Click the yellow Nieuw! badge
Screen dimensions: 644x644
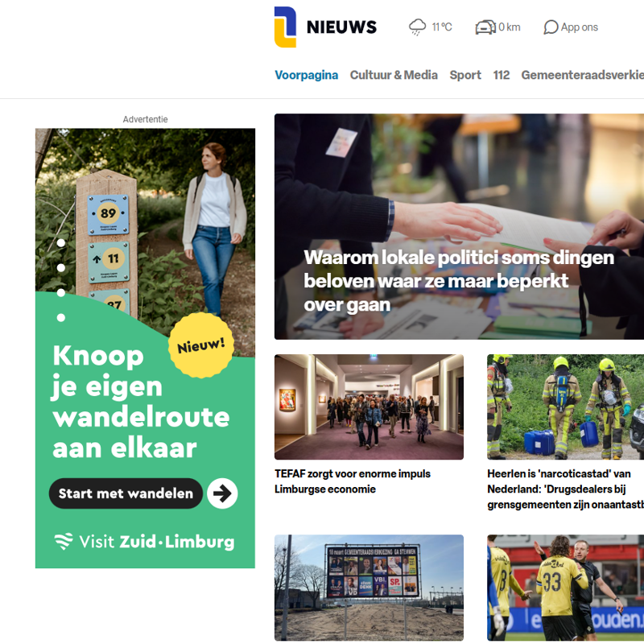click(200, 345)
